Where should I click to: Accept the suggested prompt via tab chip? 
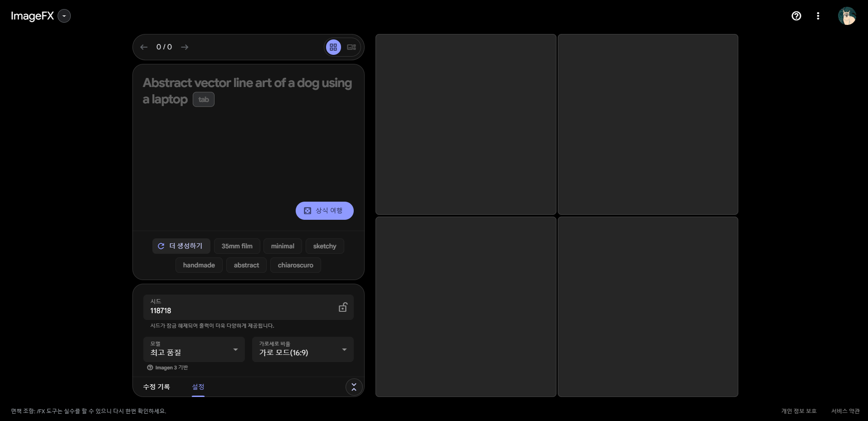[204, 100]
